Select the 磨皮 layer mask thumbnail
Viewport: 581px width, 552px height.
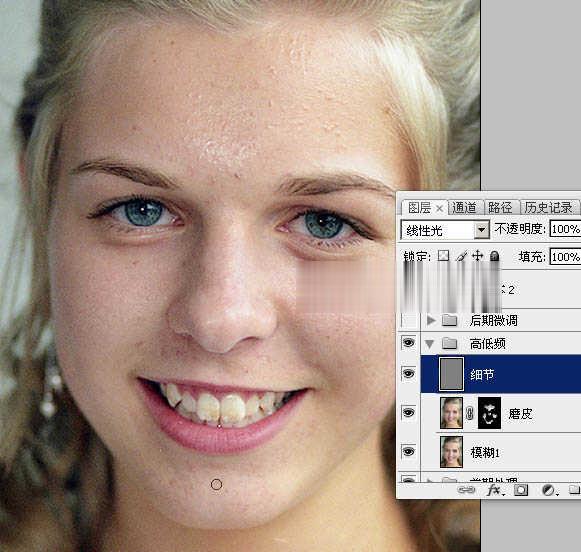pos(489,413)
